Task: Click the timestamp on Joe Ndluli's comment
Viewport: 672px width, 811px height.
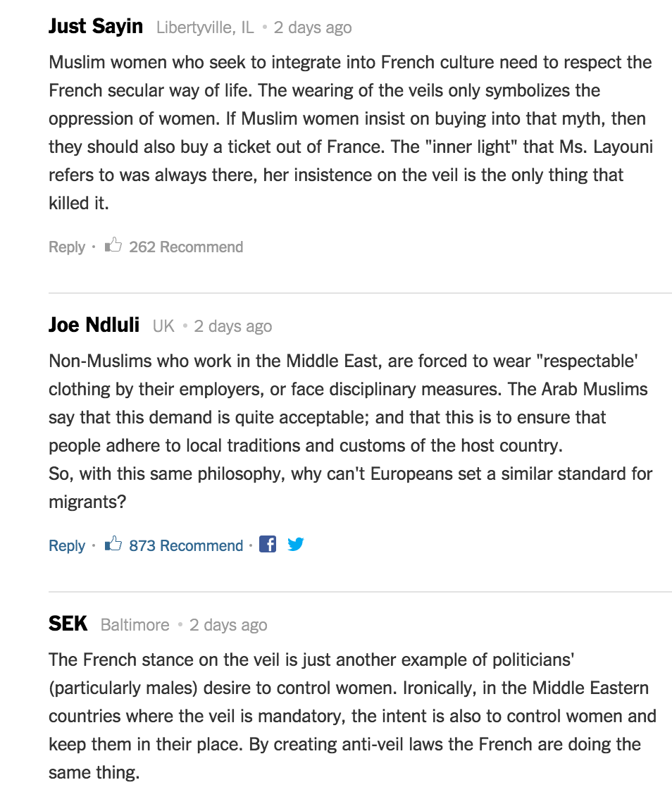Action: point(233,327)
